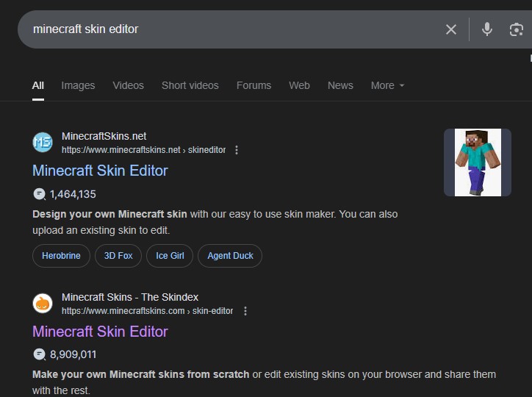532x397 pixels.
Task: Open three-dot menu for minecraftskins.net result
Action: point(237,150)
